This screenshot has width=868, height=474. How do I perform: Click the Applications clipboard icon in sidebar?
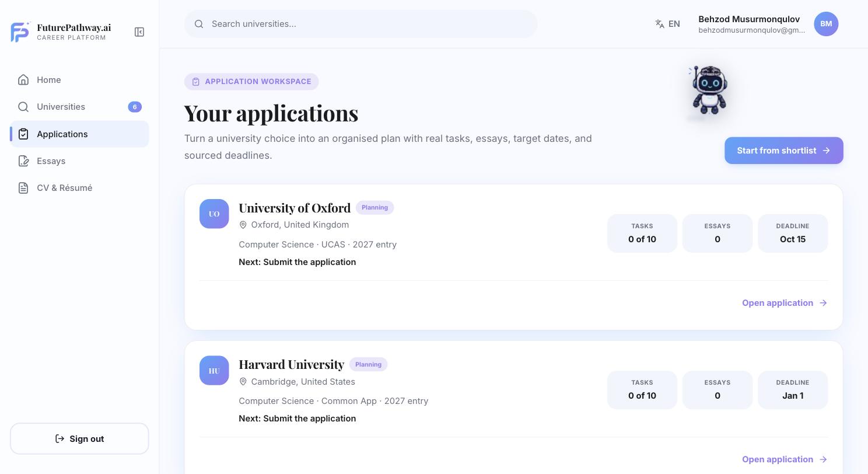point(23,134)
